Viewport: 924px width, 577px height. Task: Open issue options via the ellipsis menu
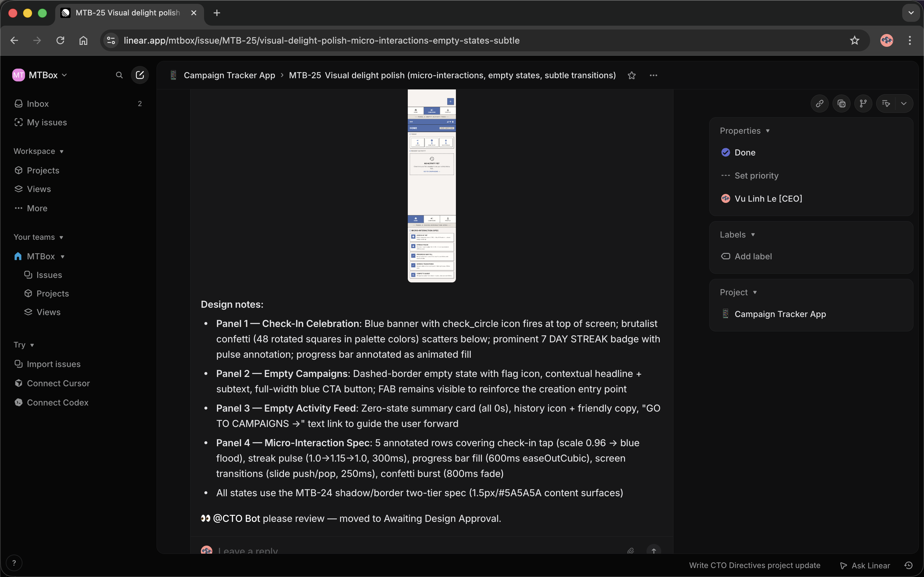(x=653, y=75)
